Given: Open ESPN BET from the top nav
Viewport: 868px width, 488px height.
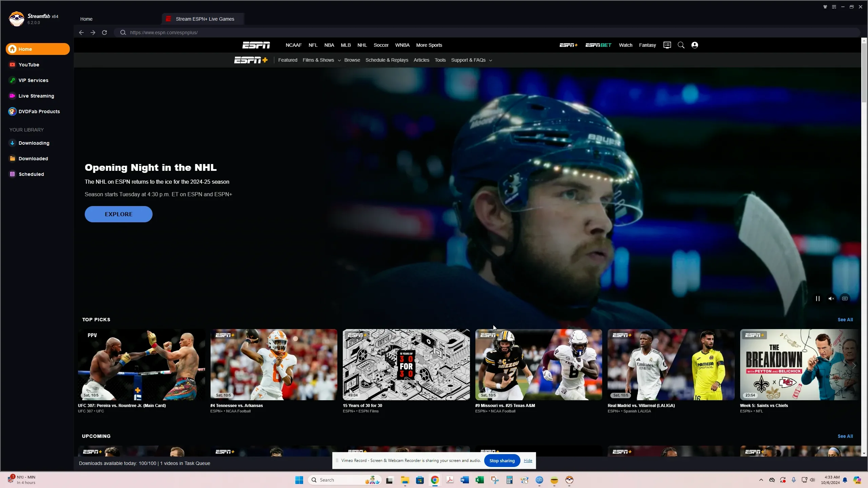Looking at the screenshot, I should click(x=598, y=45).
